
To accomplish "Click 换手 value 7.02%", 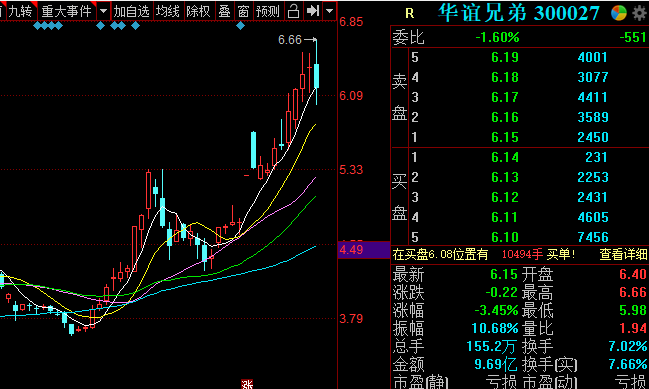I will tap(628, 346).
